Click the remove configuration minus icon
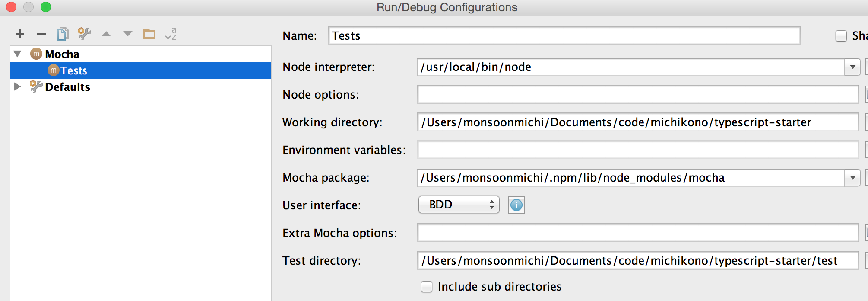 [41, 34]
